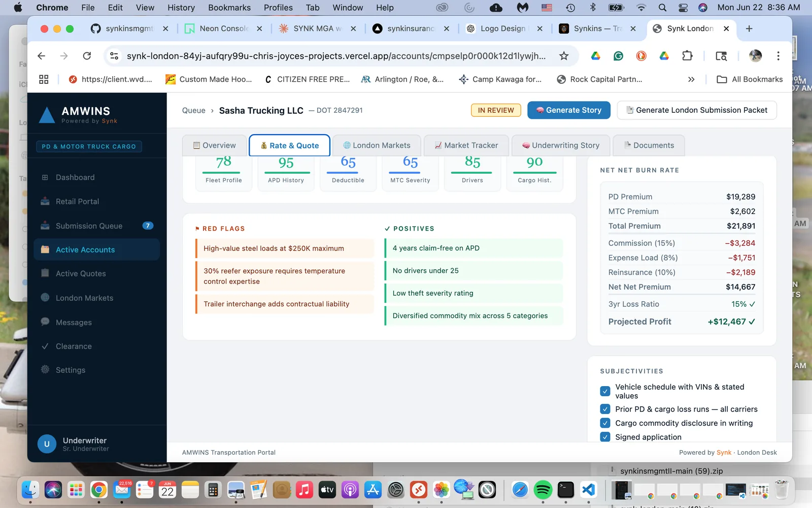The width and height of the screenshot is (812, 508).
Task: Click MTC Severity score card
Action: click(410, 173)
